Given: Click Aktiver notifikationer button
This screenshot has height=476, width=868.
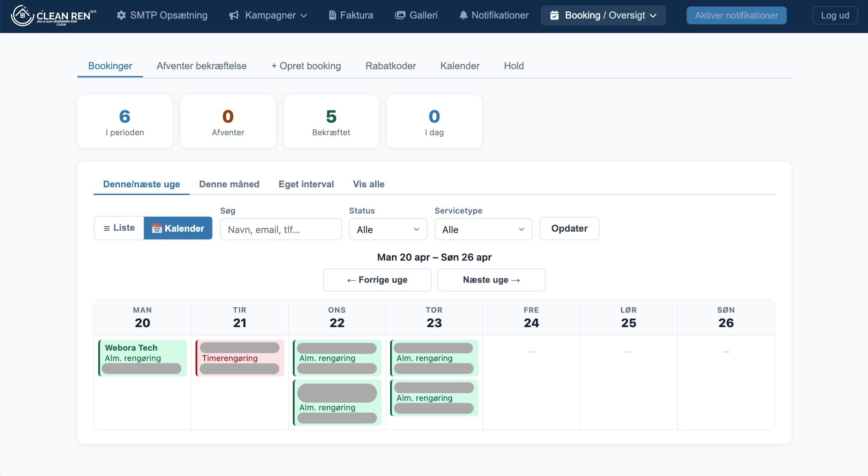Looking at the screenshot, I should point(736,15).
